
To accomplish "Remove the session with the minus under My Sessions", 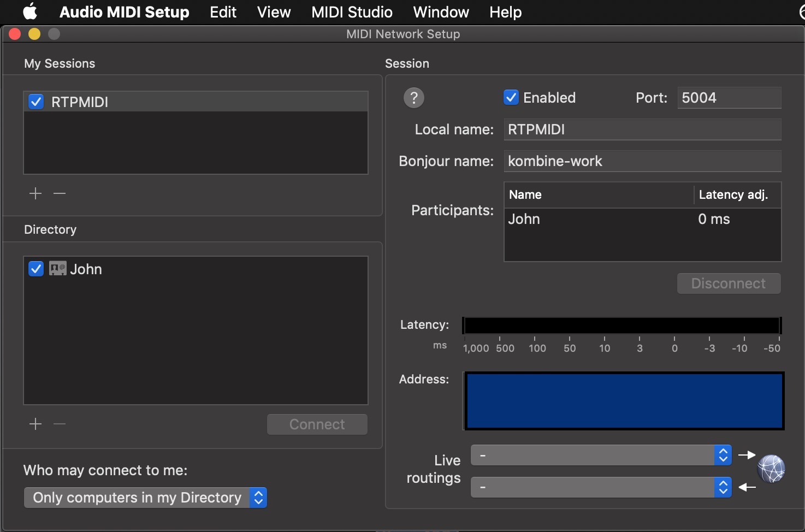I will click(x=60, y=193).
